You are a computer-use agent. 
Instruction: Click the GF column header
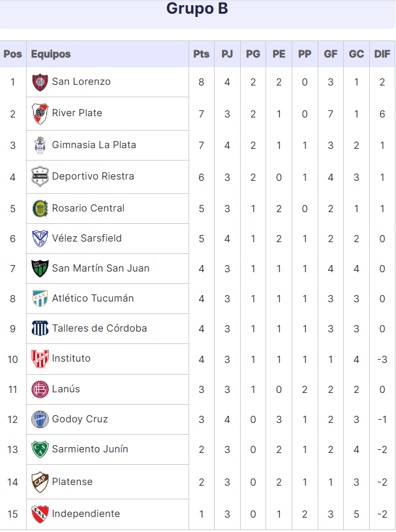tap(331, 54)
